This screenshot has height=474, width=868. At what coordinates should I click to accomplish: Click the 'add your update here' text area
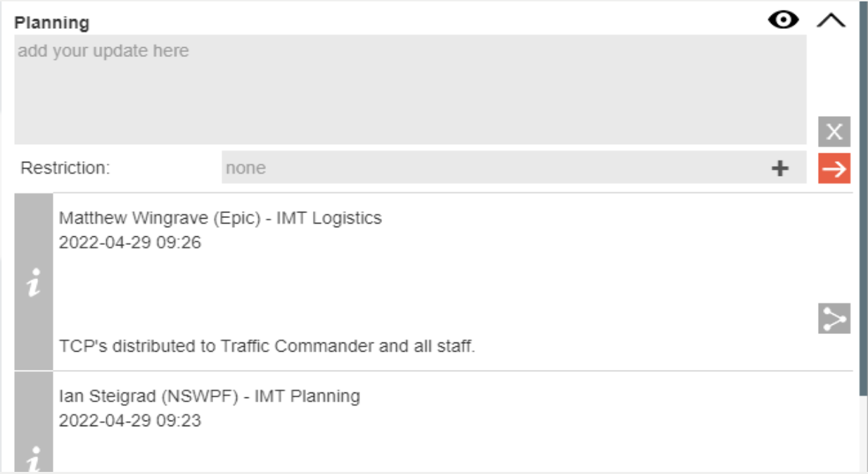410,89
